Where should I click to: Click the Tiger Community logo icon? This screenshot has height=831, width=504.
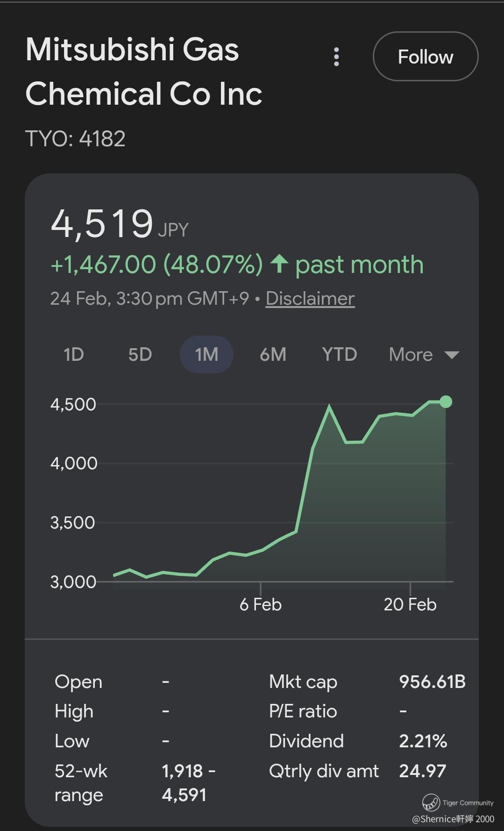[x=431, y=802]
